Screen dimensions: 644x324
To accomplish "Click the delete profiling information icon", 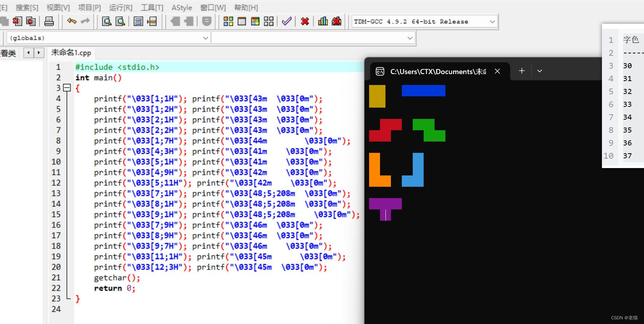I will 336,21.
